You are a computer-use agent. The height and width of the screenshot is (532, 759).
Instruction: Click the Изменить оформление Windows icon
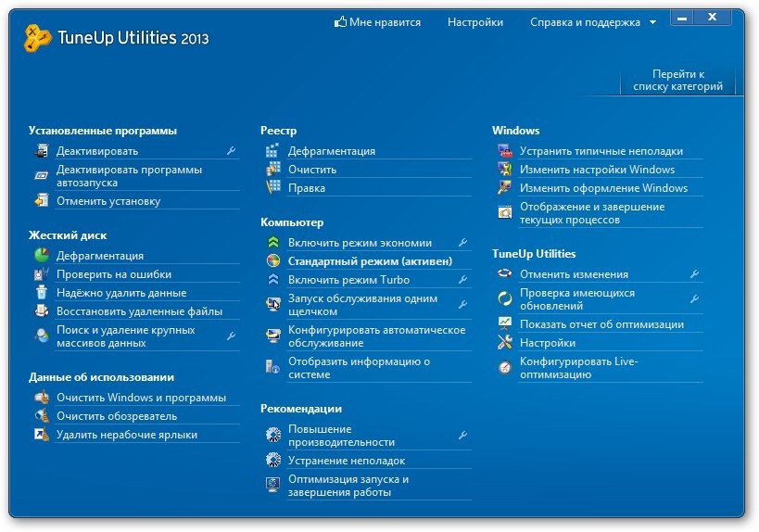pyautogui.click(x=505, y=187)
